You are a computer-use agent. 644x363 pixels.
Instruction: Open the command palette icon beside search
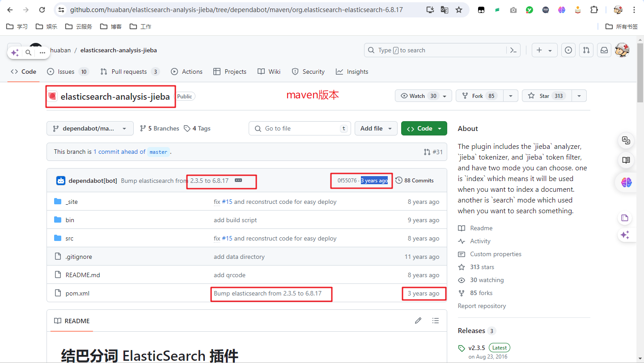[x=513, y=50]
